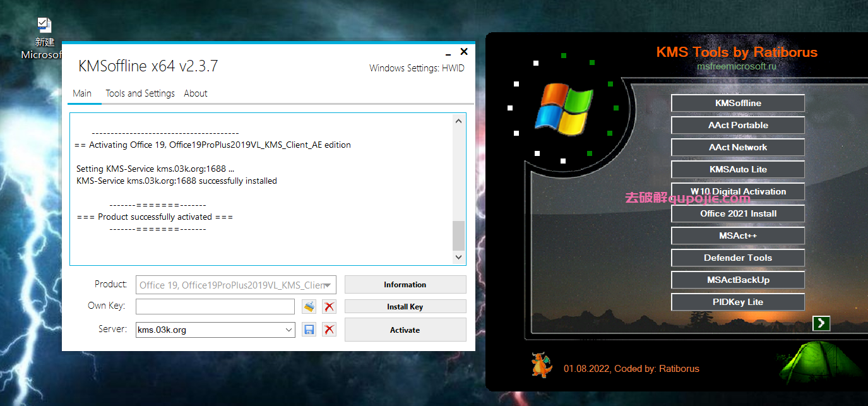Open MSAct++ from KMS Tools

coord(738,236)
